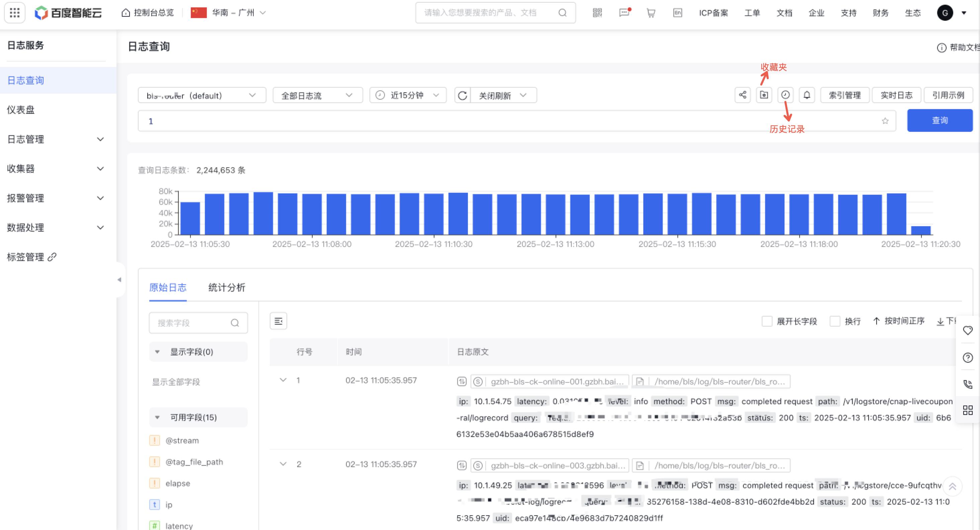Collapse the 显示字段(0) section
The width and height of the screenshot is (980, 530).
pos(198,352)
